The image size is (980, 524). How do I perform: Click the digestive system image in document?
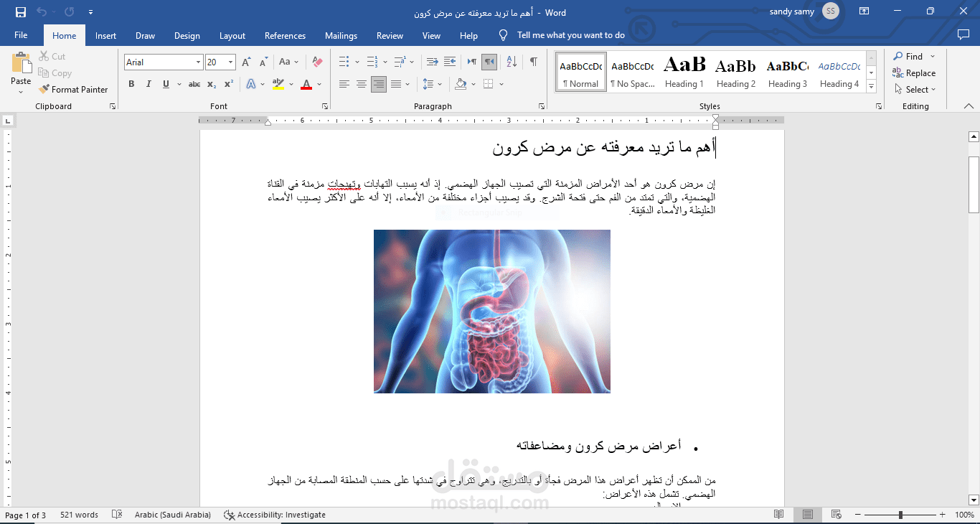coord(492,312)
